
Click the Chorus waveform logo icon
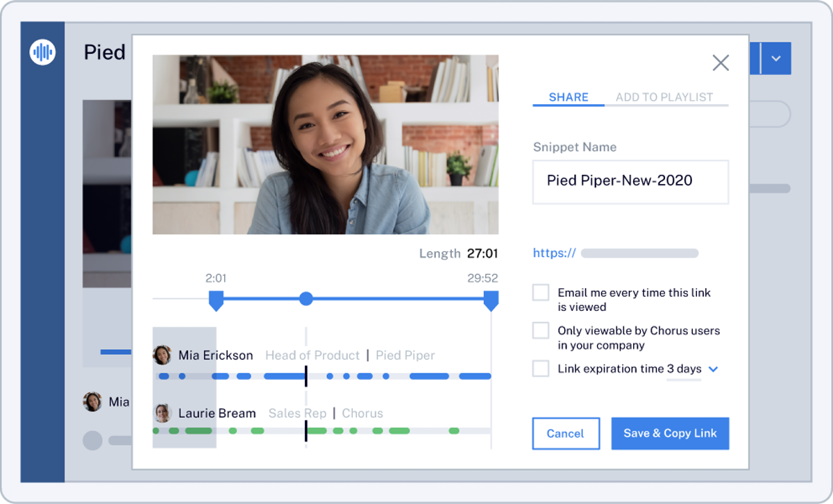click(42, 52)
